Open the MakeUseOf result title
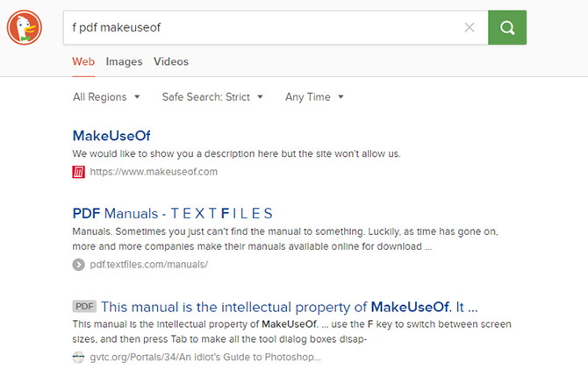This screenshot has width=588, height=384. [x=111, y=136]
